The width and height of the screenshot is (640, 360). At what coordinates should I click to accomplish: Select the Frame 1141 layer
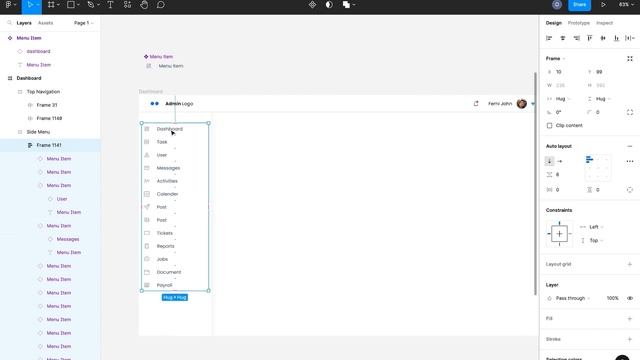[50, 145]
